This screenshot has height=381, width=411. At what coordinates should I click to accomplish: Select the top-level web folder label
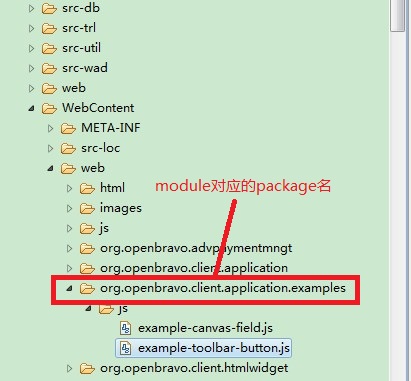coord(74,88)
